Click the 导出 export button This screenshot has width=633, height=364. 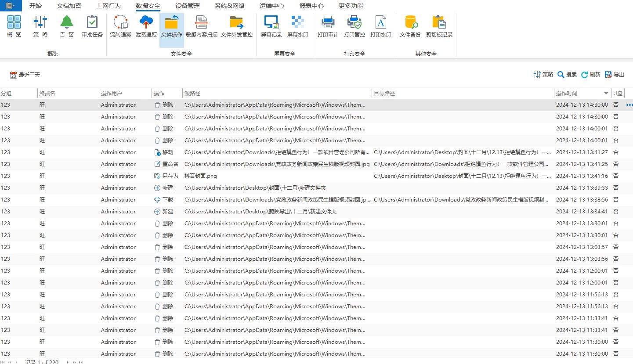coord(615,75)
